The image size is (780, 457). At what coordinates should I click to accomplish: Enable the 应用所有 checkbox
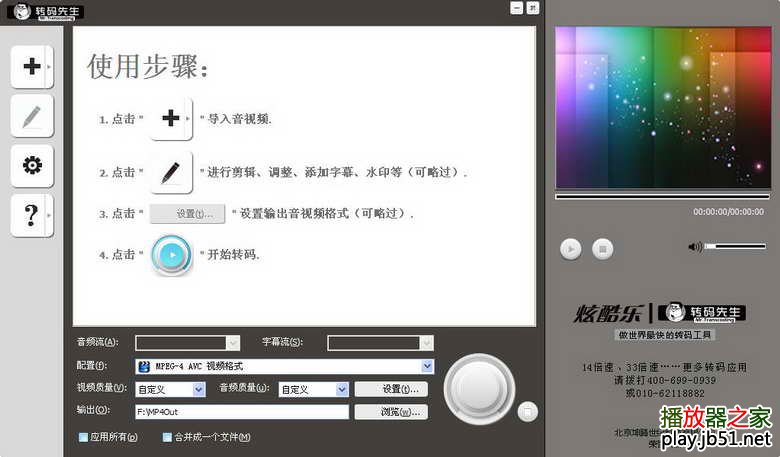point(83,437)
